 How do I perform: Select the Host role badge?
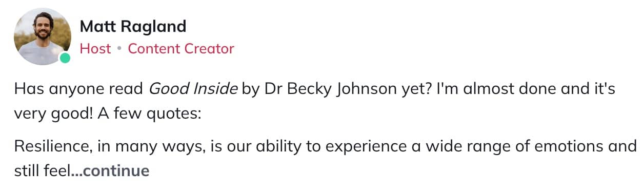(95, 49)
